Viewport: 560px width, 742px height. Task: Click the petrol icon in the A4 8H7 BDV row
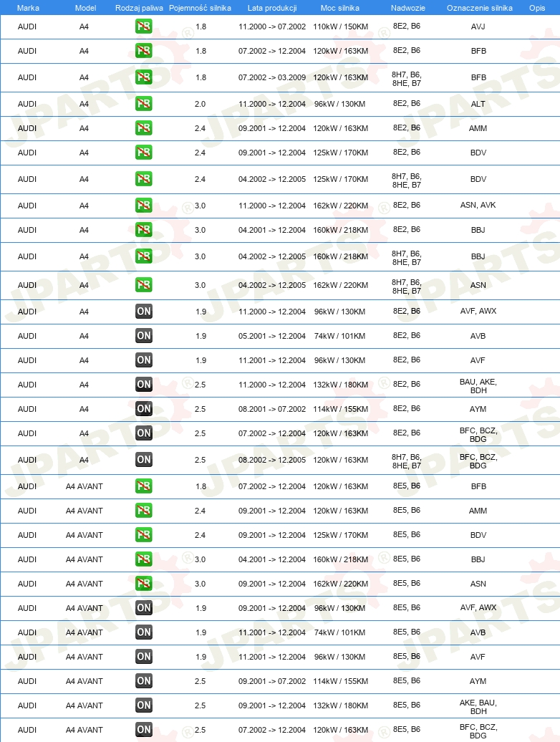click(x=144, y=179)
